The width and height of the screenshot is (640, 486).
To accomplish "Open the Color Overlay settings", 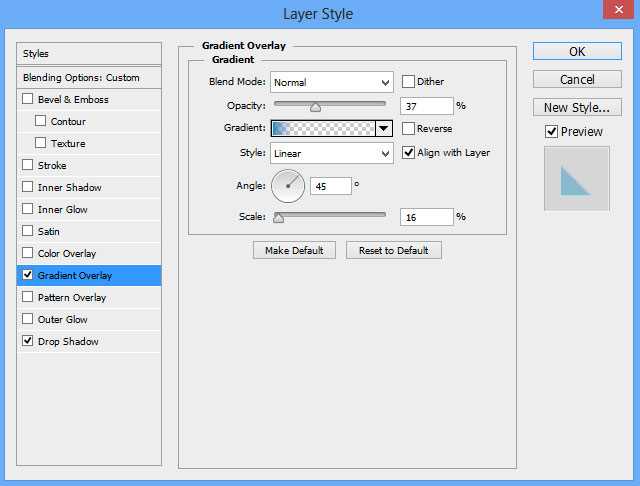I will click(67, 254).
